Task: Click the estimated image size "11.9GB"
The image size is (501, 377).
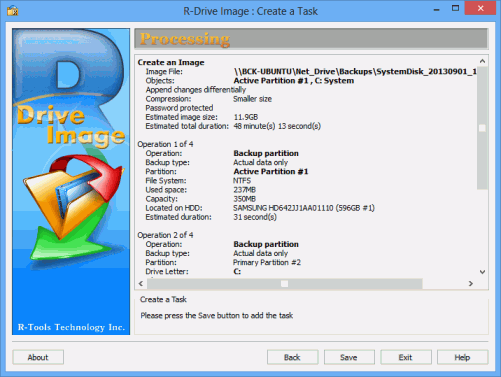Action: (x=246, y=117)
